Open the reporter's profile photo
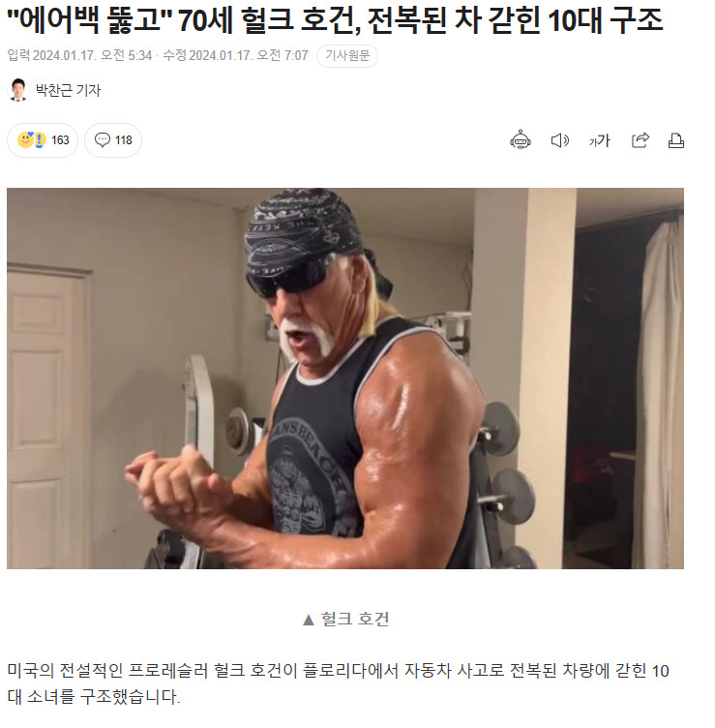715x728 pixels. (18, 90)
